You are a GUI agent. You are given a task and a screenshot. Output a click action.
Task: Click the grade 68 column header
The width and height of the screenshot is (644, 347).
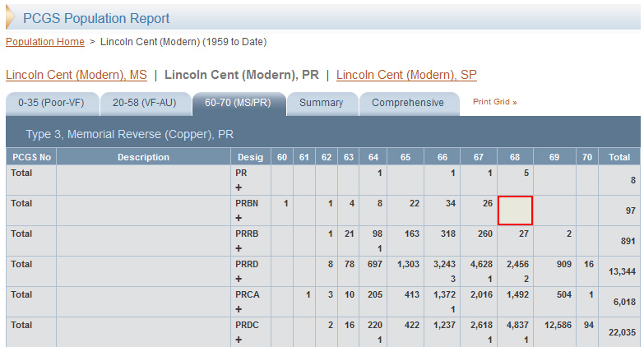515,157
